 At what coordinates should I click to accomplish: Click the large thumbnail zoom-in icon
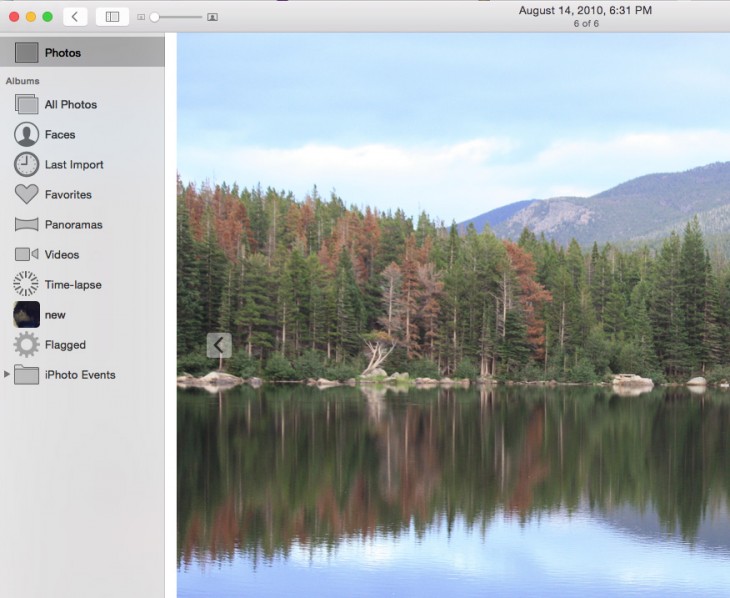[212, 17]
